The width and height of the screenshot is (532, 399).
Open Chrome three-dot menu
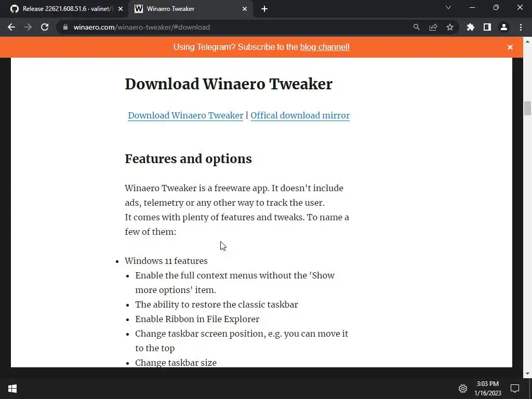[521, 27]
